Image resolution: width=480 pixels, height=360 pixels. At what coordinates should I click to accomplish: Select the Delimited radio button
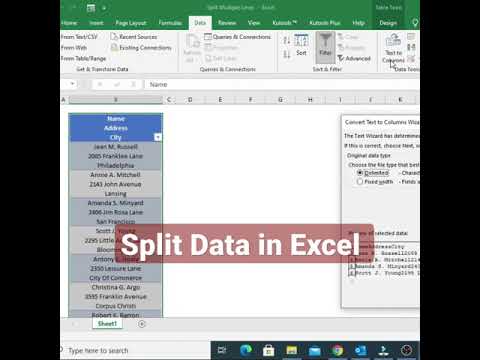coord(360,173)
